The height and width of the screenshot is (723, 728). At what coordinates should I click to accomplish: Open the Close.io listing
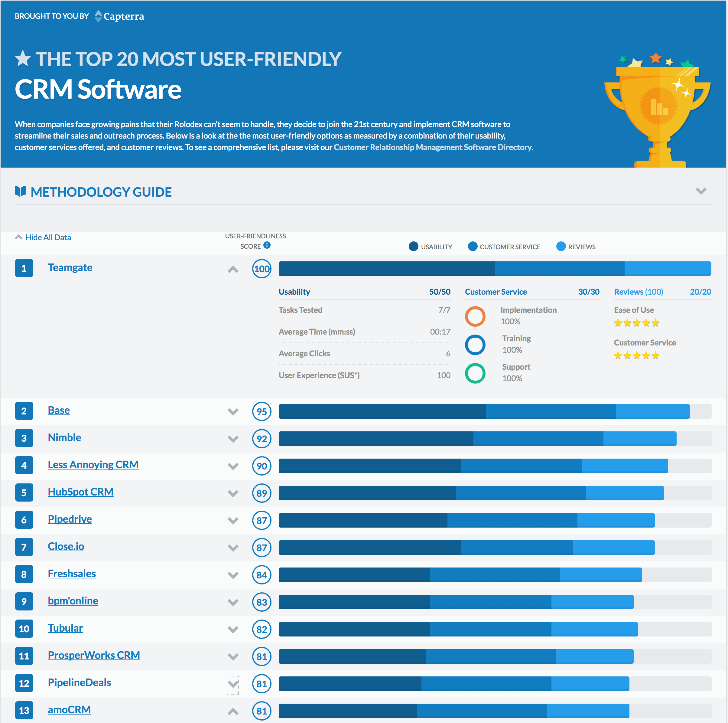pyautogui.click(x=66, y=546)
